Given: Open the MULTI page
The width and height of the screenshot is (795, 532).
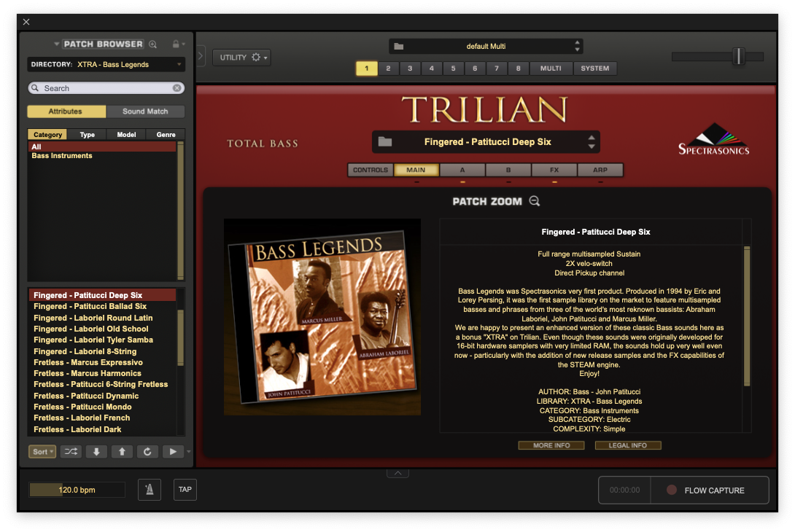Looking at the screenshot, I should 551,69.
